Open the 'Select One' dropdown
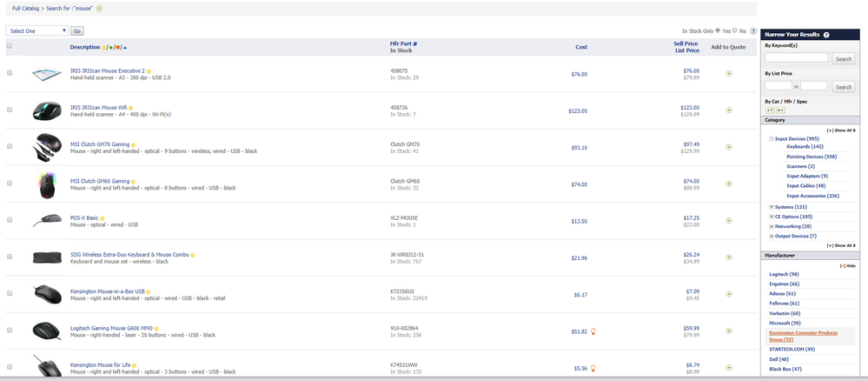The width and height of the screenshot is (868, 381). 36,30
